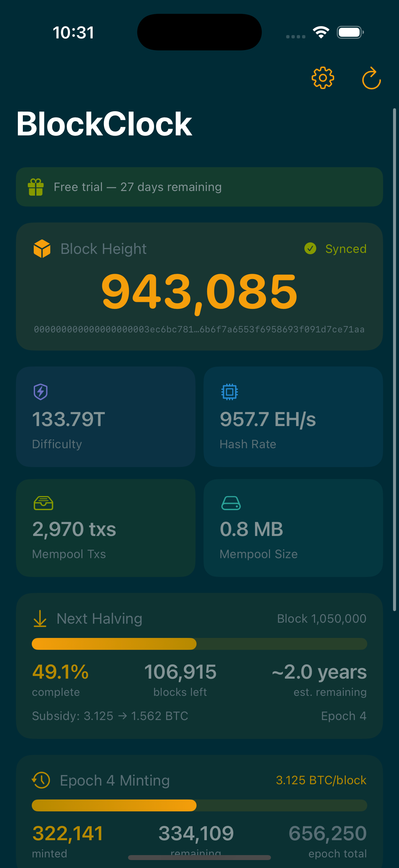Tap the orange cube Block Height icon
The image size is (399, 868).
tap(42, 249)
